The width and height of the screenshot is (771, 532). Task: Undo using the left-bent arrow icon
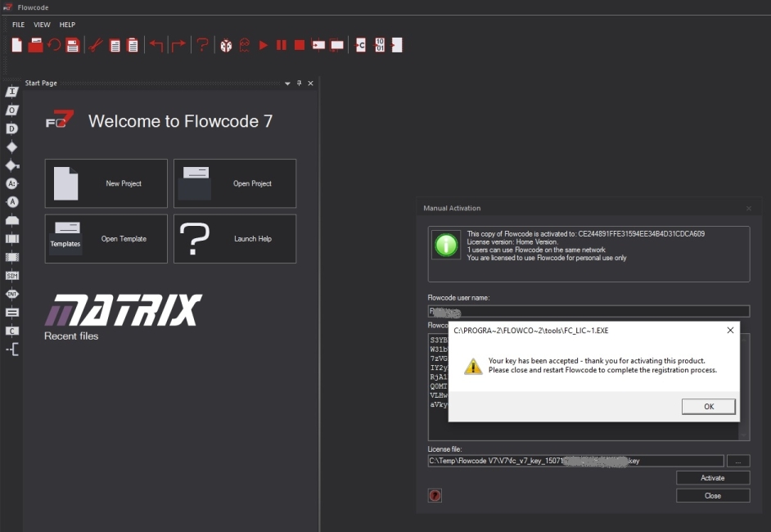tap(156, 45)
